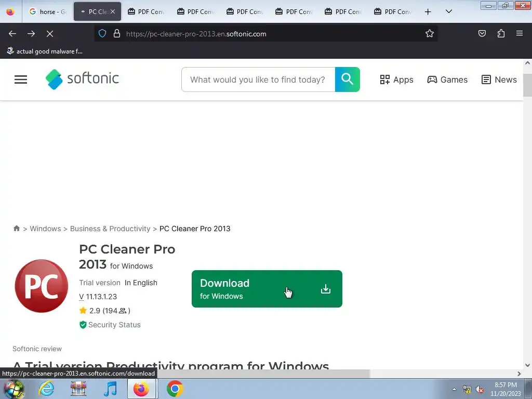Open Business & Productivity breadcrumb
Screen dimensions: 532x399
tap(110, 229)
